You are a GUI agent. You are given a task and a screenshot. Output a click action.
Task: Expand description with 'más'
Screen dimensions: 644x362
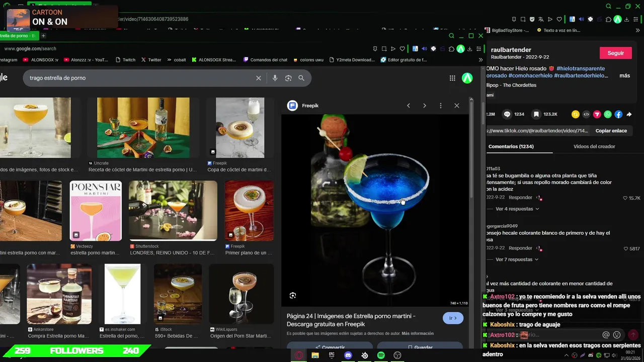point(625,75)
